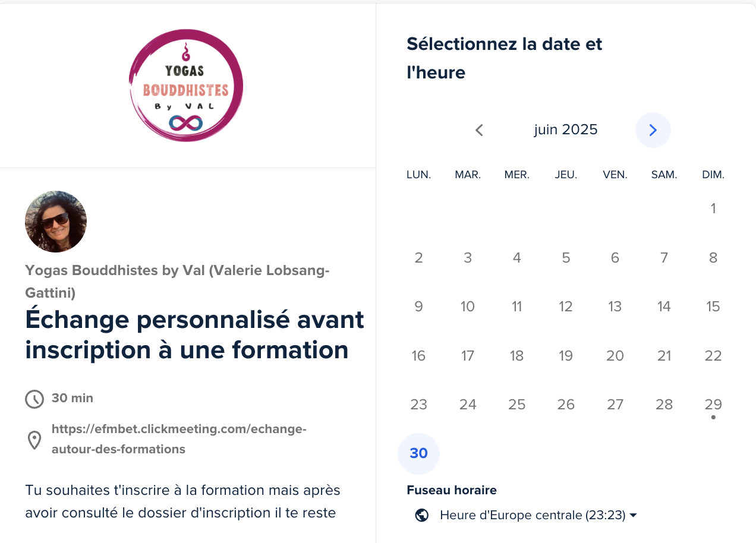Viewport: 756px width, 543px height.
Task: Select June 29 on the calendar
Action: [x=713, y=404]
